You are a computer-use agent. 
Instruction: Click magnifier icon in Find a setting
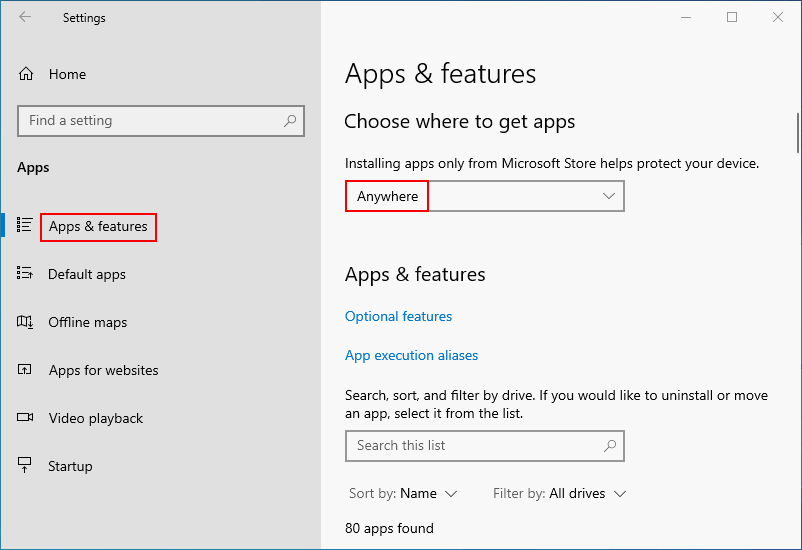pyautogui.click(x=290, y=121)
